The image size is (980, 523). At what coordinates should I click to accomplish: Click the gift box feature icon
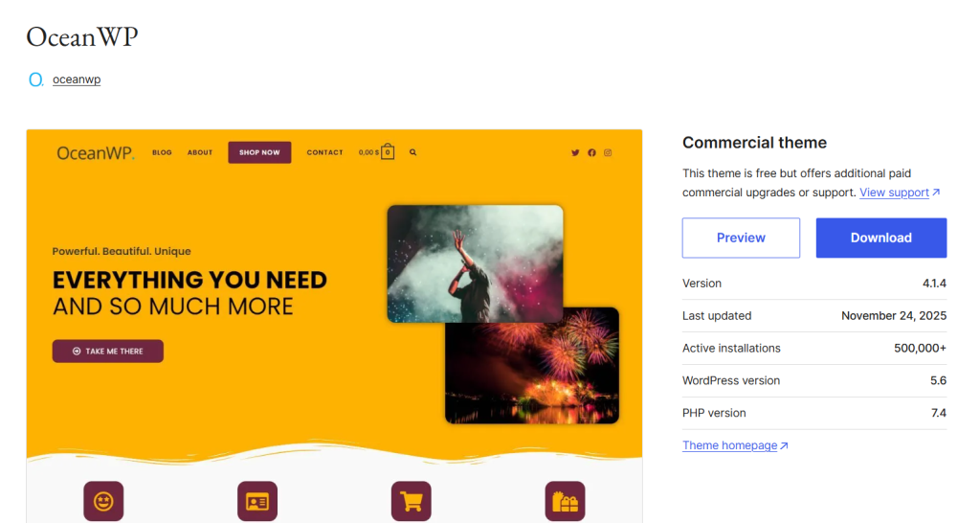(565, 501)
